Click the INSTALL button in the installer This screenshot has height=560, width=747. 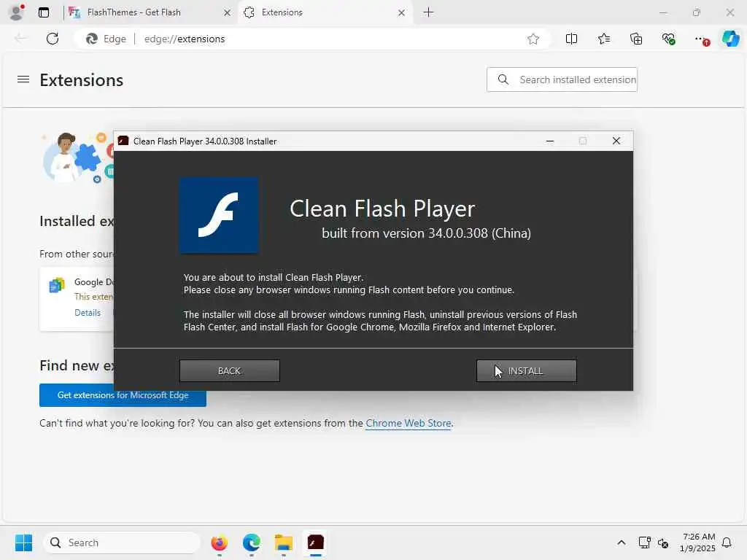pos(527,370)
